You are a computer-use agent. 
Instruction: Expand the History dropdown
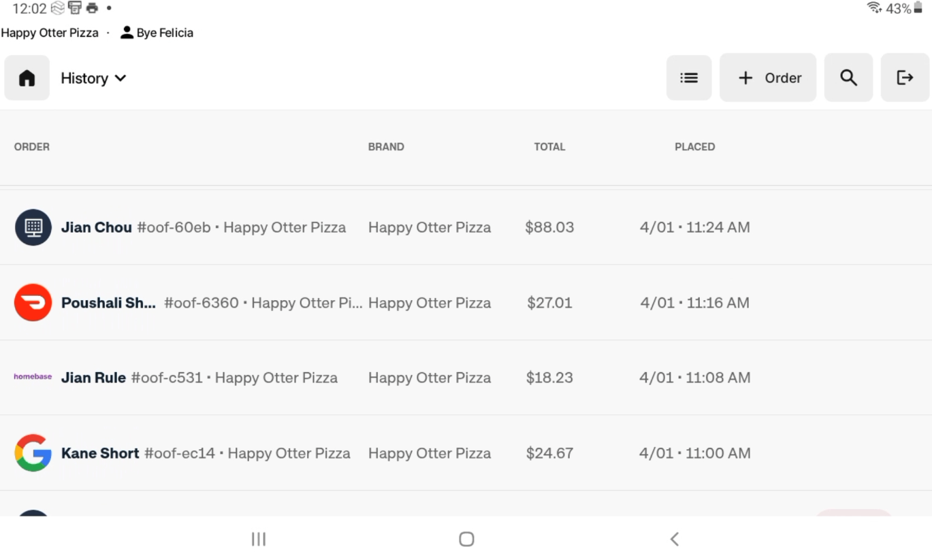pos(93,78)
